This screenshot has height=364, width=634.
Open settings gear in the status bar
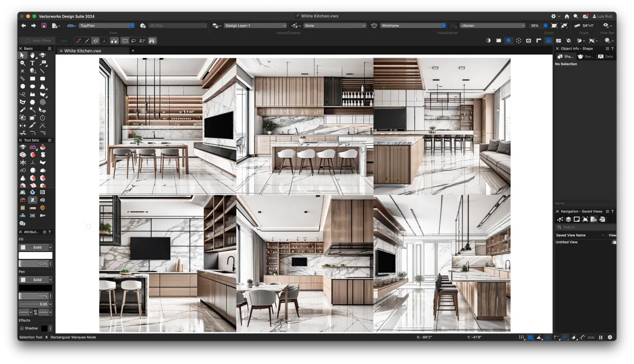[610, 337]
